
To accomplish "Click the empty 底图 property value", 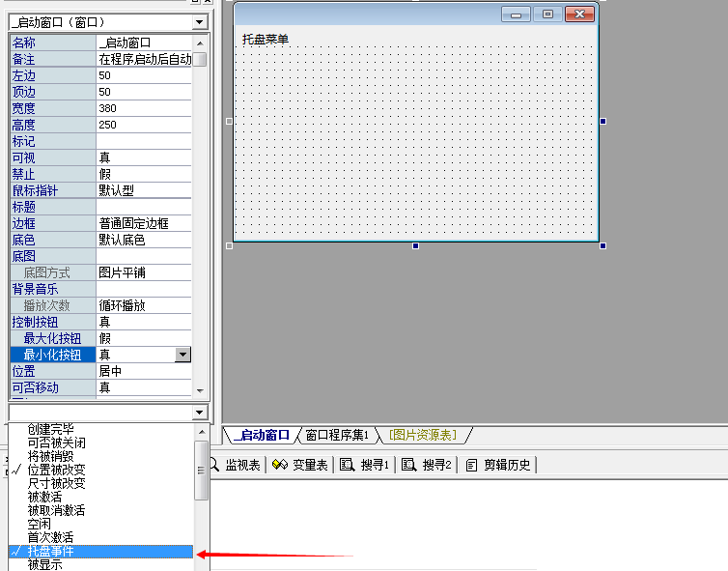I will 144,256.
